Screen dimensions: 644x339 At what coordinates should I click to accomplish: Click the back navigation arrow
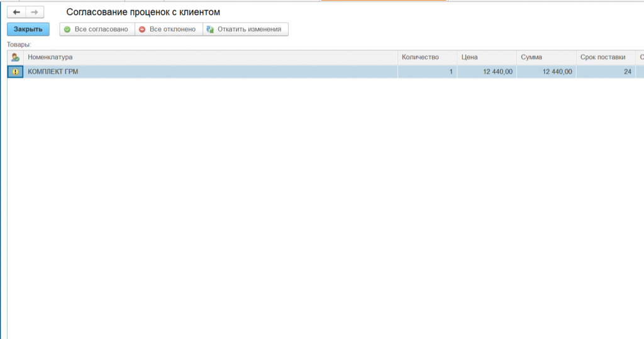coord(16,12)
